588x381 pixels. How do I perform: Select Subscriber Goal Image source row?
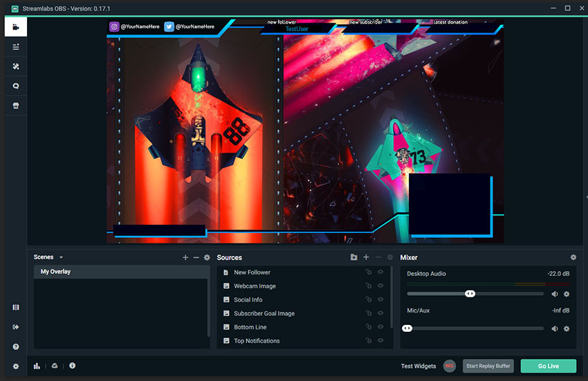coord(304,313)
